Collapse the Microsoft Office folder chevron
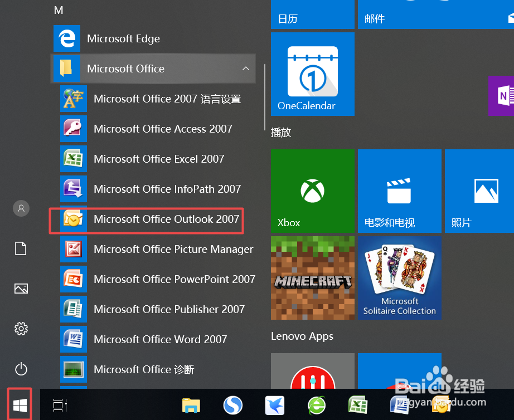 pos(245,69)
